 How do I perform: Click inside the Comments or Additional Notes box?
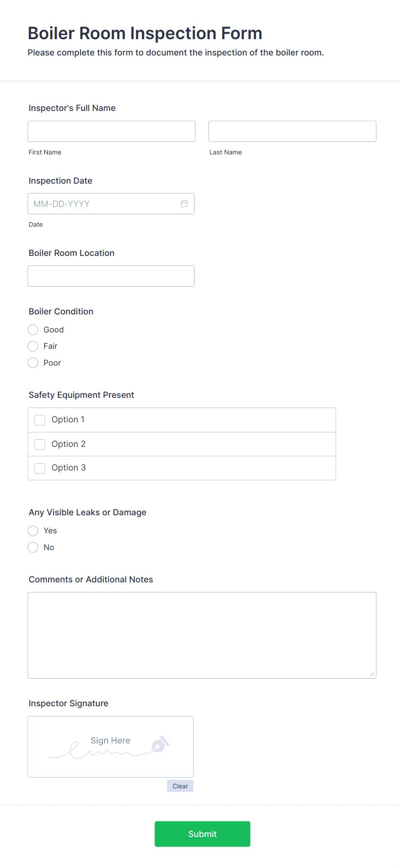pyautogui.click(x=202, y=632)
